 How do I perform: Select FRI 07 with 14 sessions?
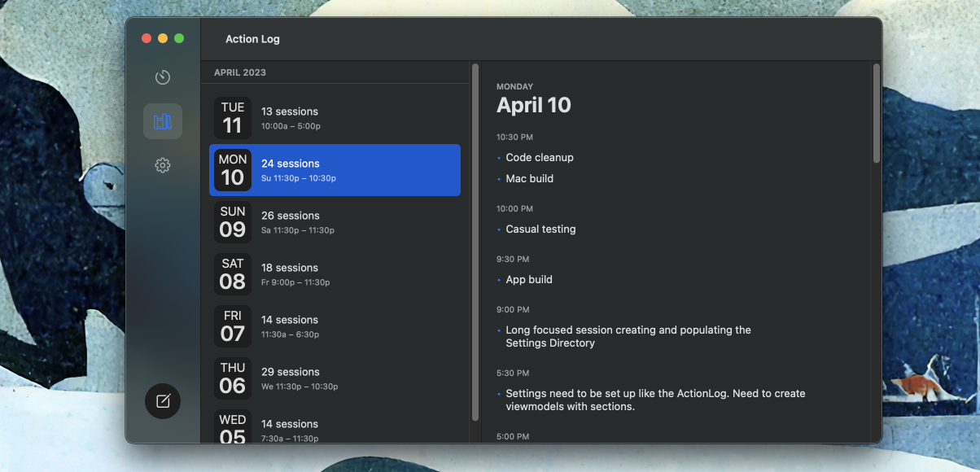coord(335,326)
